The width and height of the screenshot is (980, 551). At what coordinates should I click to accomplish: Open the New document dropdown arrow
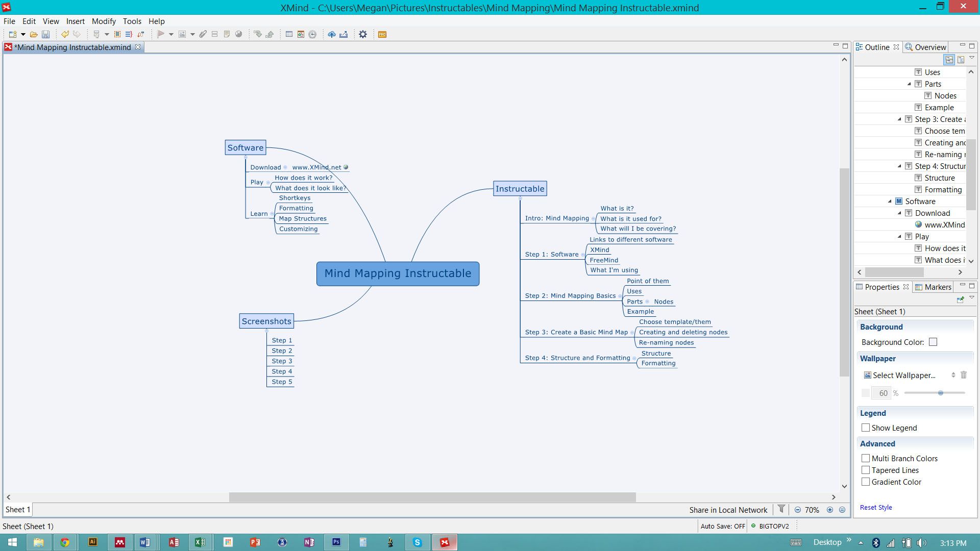point(22,34)
